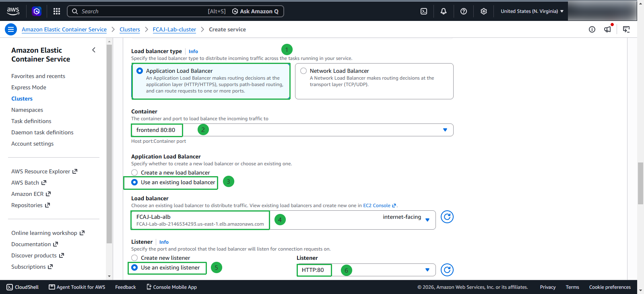644x294 pixels.
Task: Toggle the hamburger navigation menu
Action: pos(11,29)
